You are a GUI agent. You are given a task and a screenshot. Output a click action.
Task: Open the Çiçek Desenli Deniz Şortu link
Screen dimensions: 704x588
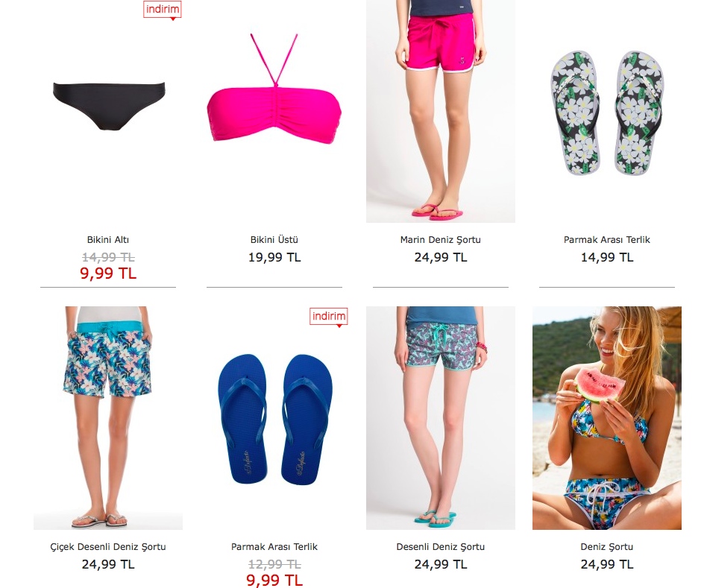point(108,547)
